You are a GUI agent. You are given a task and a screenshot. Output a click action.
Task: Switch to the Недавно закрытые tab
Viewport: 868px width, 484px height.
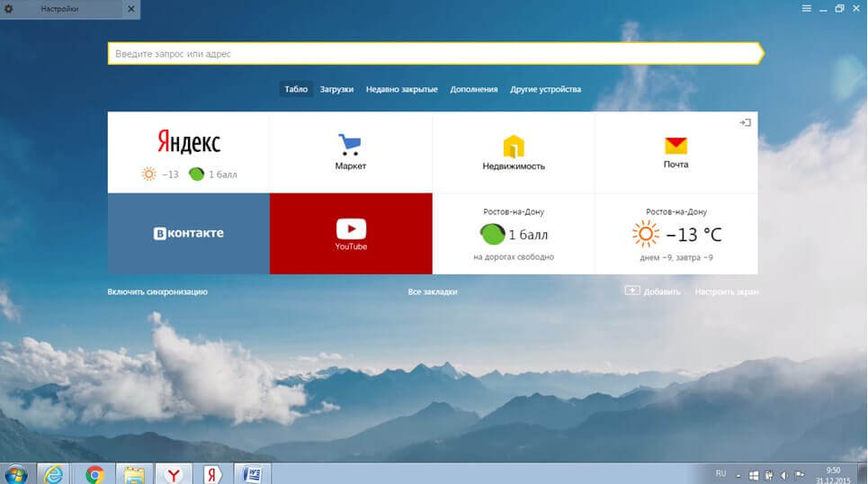click(401, 89)
